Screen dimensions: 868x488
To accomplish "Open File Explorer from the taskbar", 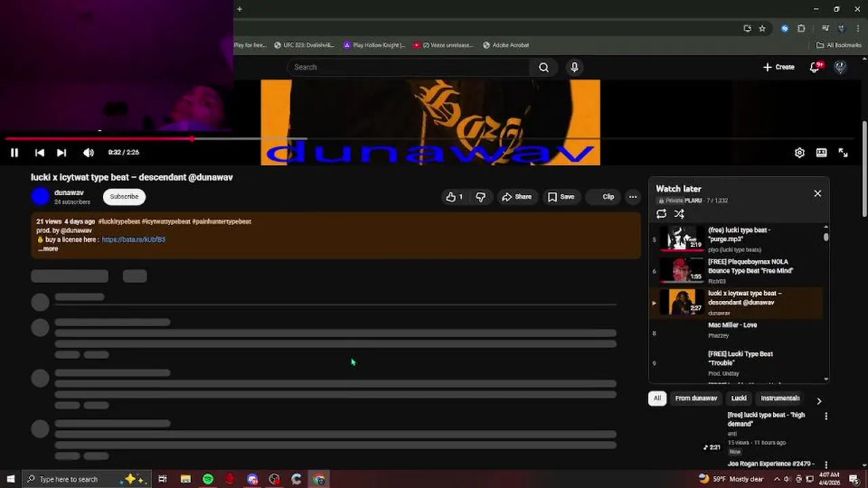I will pyautogui.click(x=185, y=479).
